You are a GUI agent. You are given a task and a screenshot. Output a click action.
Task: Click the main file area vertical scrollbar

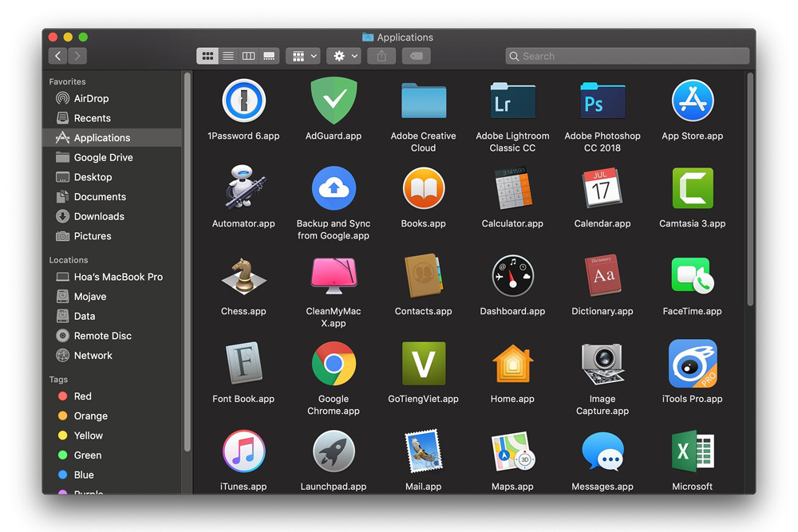click(x=749, y=190)
